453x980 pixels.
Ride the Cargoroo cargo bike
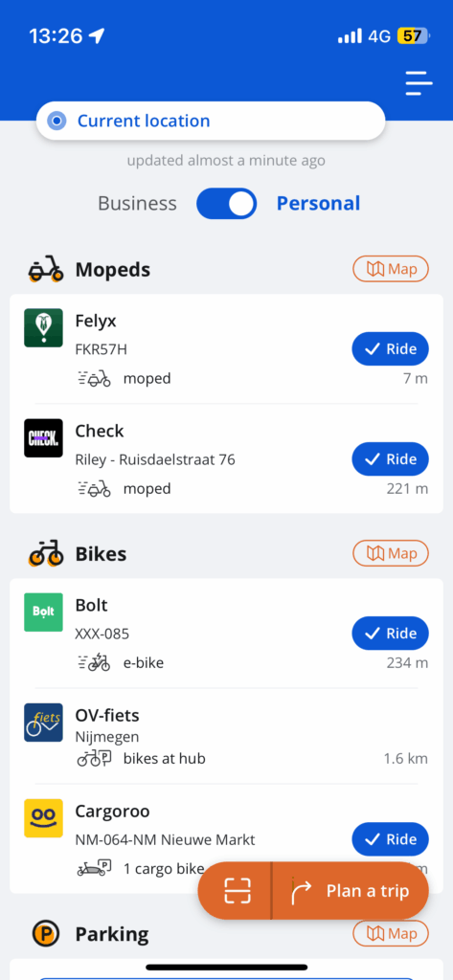[x=391, y=838]
